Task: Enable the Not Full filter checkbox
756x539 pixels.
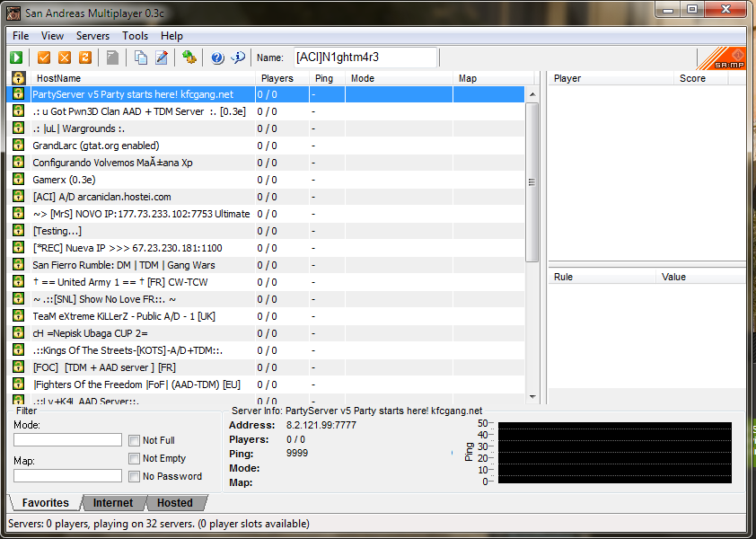Action: click(134, 440)
